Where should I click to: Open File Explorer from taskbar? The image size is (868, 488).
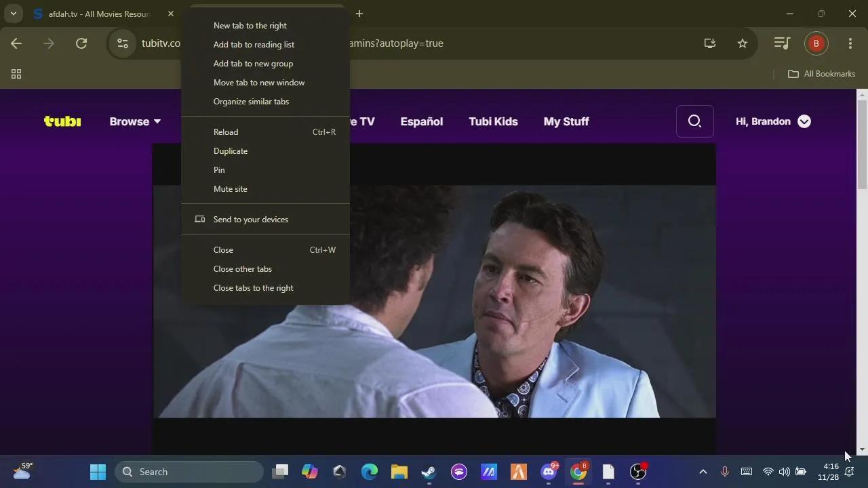point(399,472)
